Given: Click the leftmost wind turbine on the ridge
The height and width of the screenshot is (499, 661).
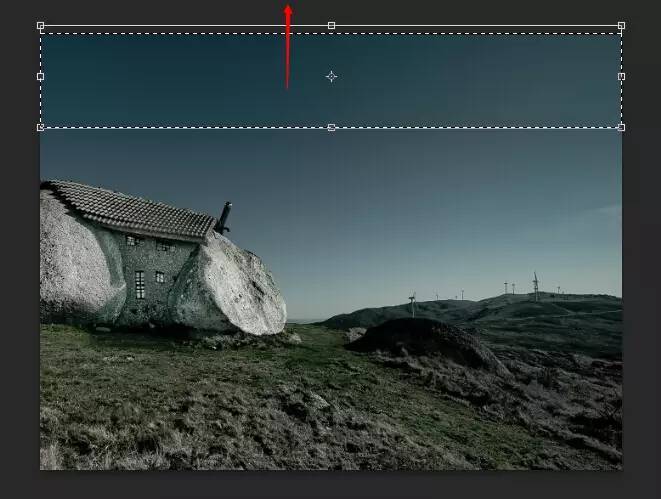Looking at the screenshot, I should (412, 303).
